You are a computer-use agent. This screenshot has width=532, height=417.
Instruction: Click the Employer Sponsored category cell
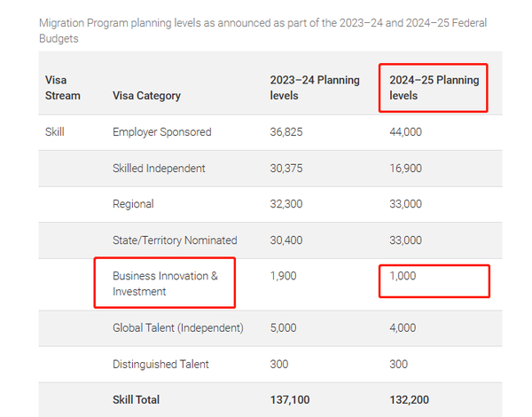(x=162, y=132)
